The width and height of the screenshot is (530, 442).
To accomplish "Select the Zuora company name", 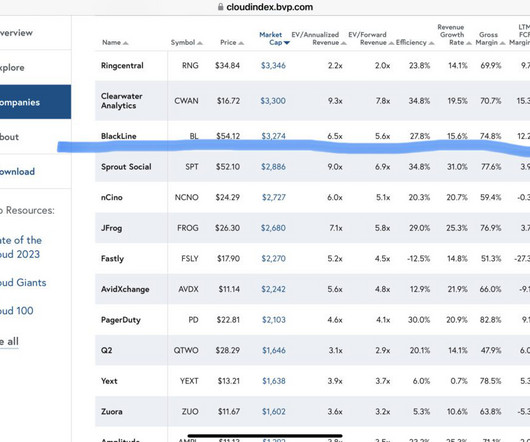I will pyautogui.click(x=112, y=412).
